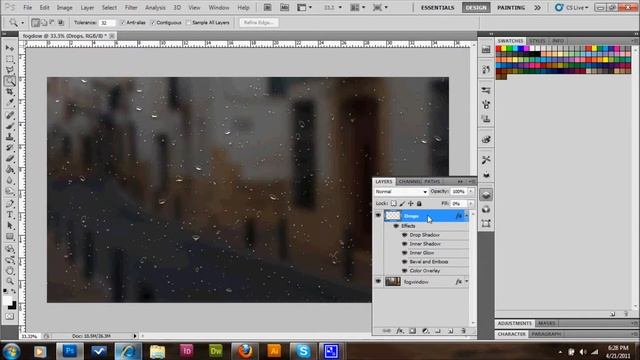This screenshot has width=640, height=360.
Task: Toggle all Effects visibility
Action: click(396, 226)
